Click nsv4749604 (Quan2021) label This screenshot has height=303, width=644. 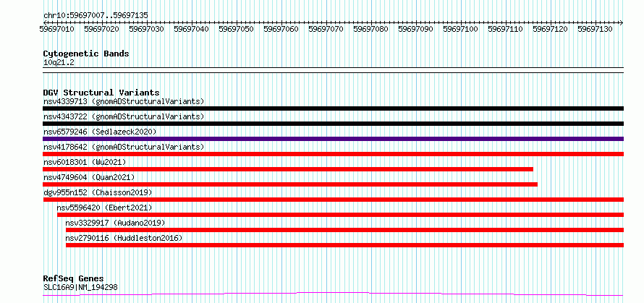coord(89,177)
